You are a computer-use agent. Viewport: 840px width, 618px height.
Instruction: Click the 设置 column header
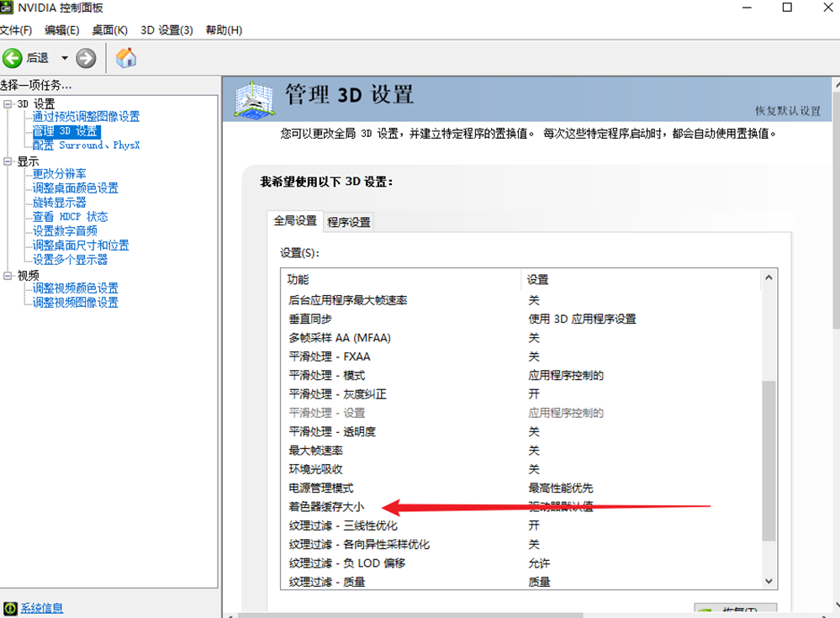[641, 279]
